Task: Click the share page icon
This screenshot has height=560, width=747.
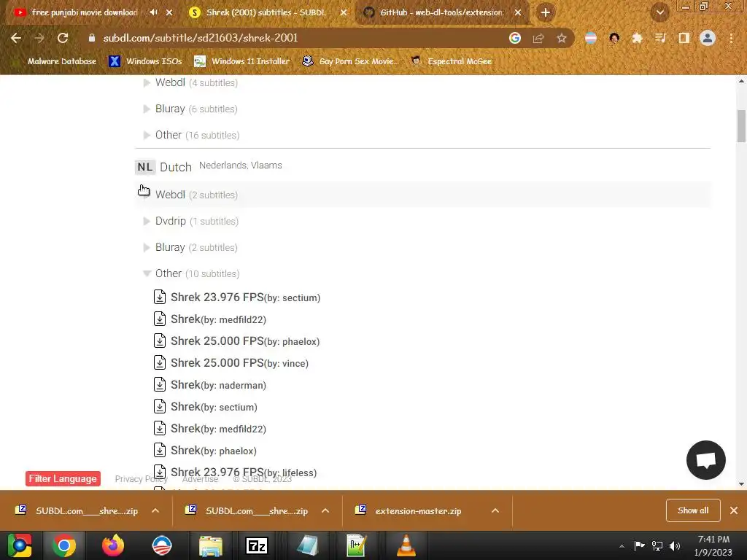Action: click(x=538, y=38)
